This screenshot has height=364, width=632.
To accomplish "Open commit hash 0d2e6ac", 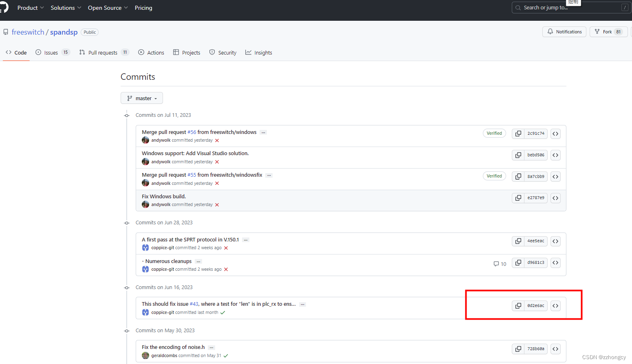I will 536,306.
